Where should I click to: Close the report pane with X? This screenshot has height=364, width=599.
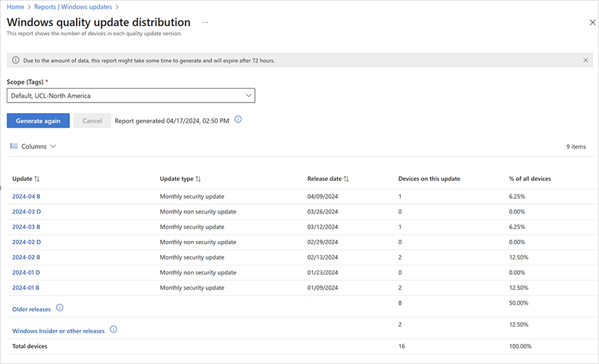(x=592, y=23)
